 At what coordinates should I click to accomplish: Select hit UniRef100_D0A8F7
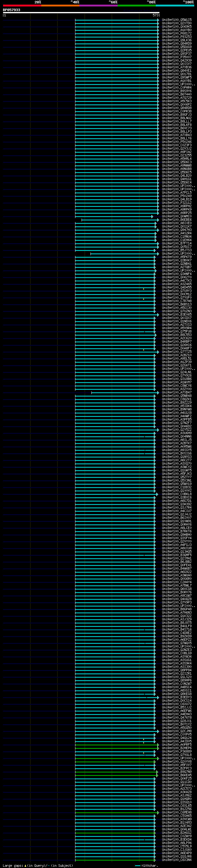click(177, 349)
